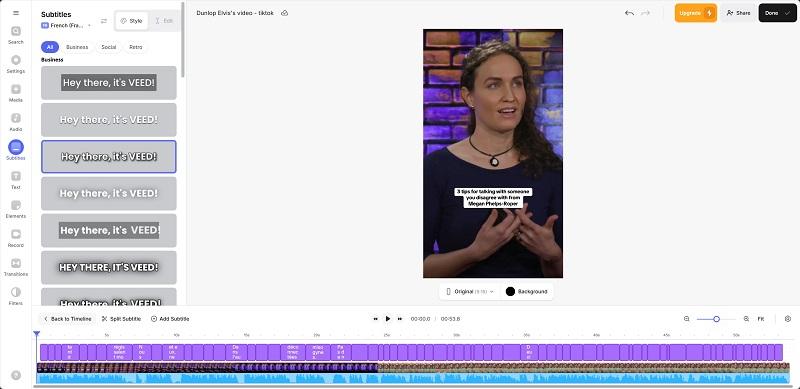The height and width of the screenshot is (389, 800).
Task: Choose the fifth gray-highlight subtitle style
Action: pos(109,230)
